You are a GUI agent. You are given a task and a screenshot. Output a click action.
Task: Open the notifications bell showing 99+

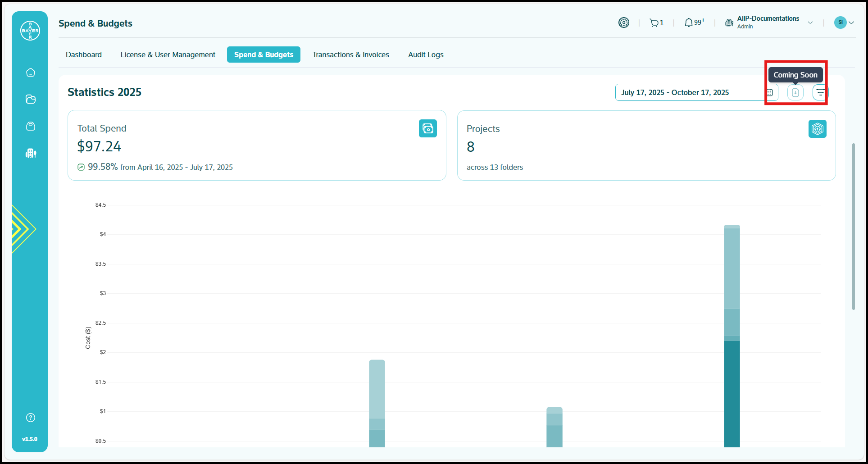coord(694,23)
